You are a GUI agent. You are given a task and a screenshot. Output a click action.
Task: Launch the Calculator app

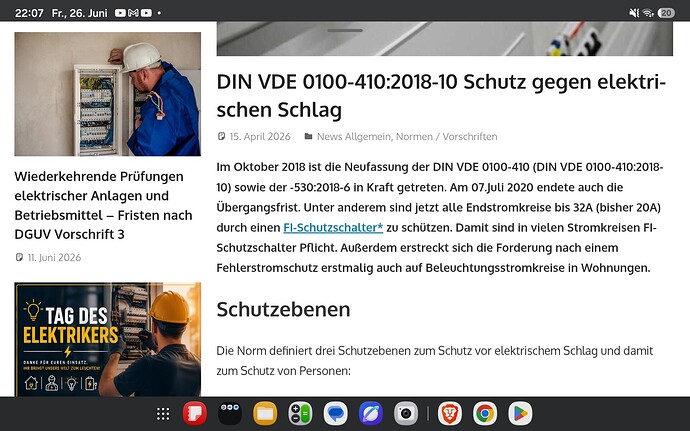(300, 414)
